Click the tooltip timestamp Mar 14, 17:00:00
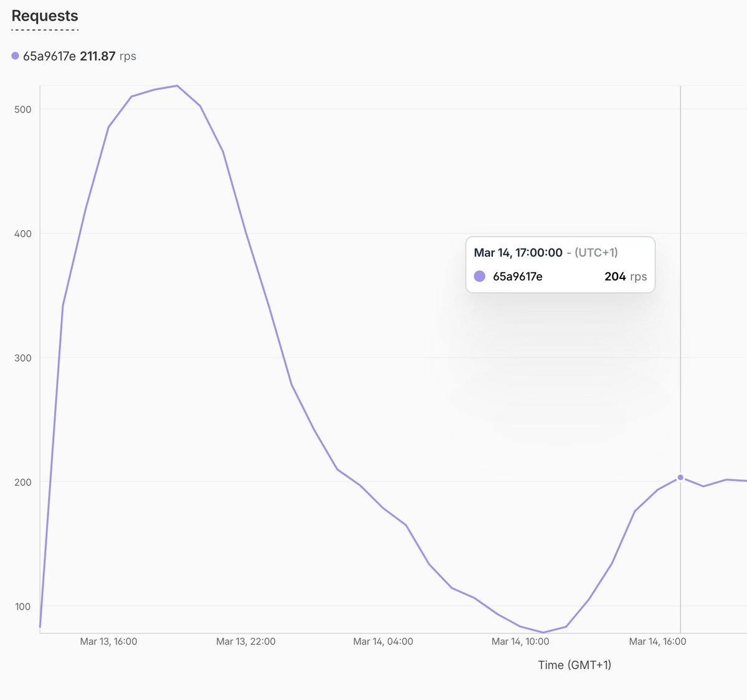 point(518,253)
